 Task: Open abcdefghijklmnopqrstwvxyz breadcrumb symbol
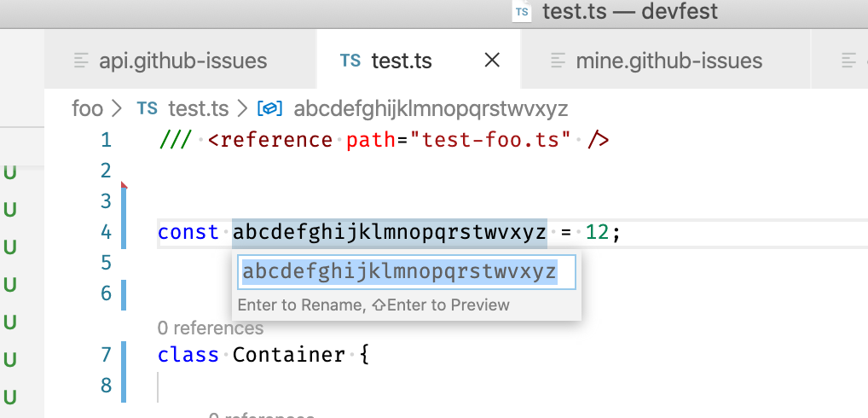click(x=431, y=108)
